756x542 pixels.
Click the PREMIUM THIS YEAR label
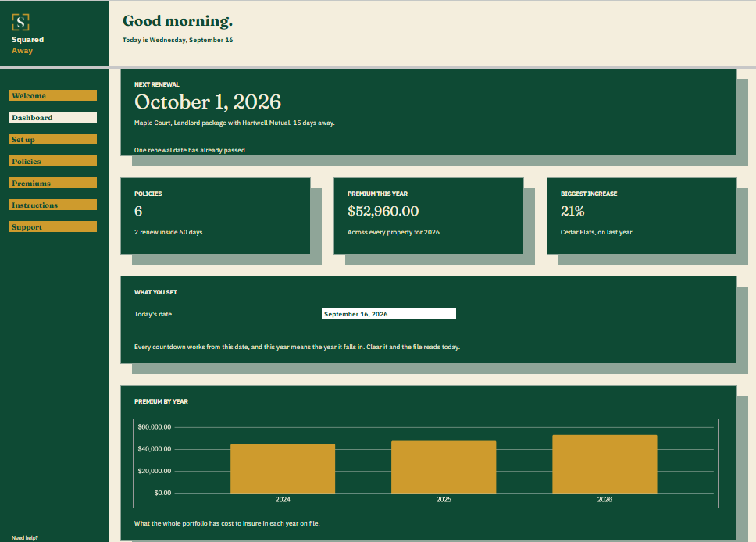pos(377,194)
